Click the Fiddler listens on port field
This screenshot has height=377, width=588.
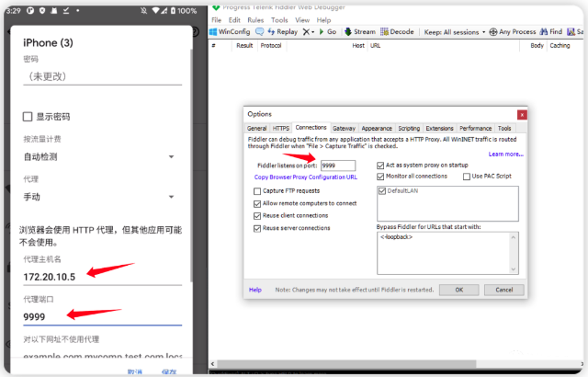click(x=338, y=166)
